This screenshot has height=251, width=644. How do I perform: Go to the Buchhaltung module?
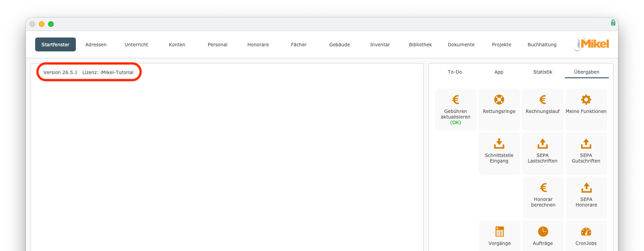click(x=542, y=44)
